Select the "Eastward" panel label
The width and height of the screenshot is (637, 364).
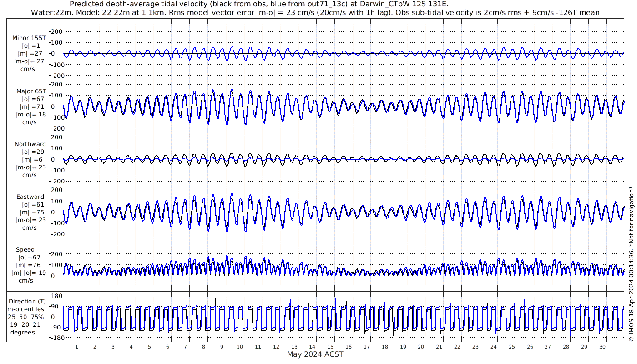tap(30, 197)
